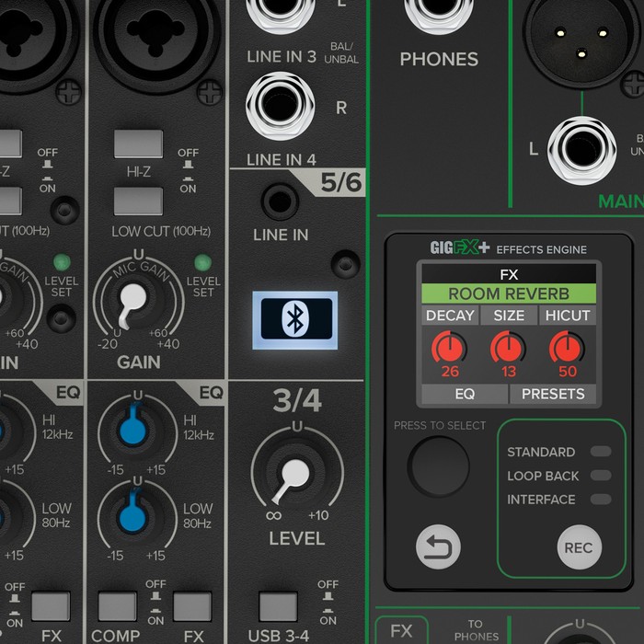
Task: Click the HI 12kHz EQ knob beside COMP channel
Action: pos(133,430)
